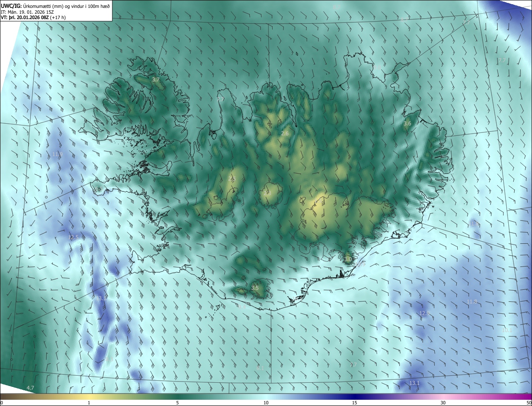Click the 4.7 value on the map
The height and width of the screenshot is (406, 532).
(30, 388)
